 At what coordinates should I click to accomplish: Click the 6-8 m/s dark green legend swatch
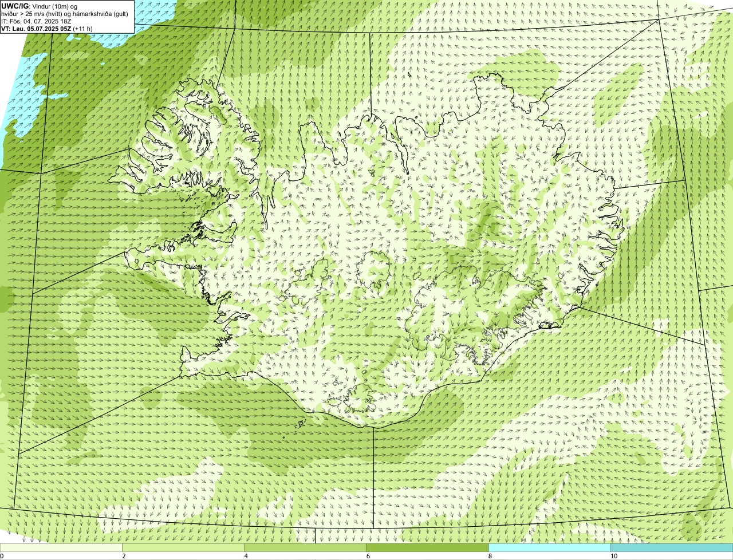pyautogui.click(x=427, y=547)
